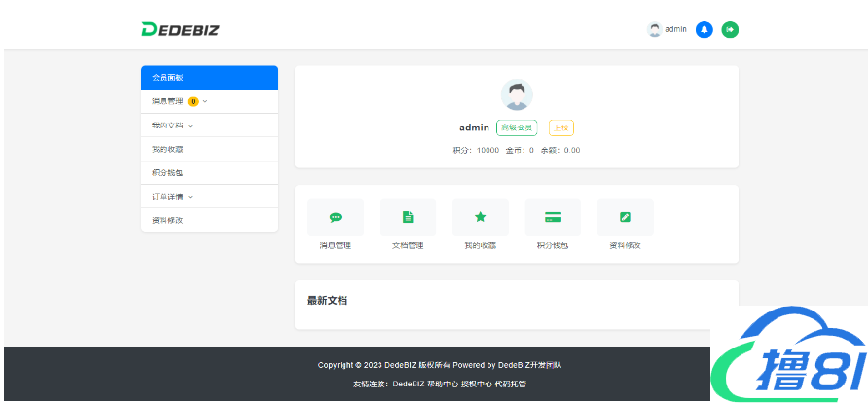The width and height of the screenshot is (868, 403).
Task: Open 积分钱包 credit card shortcut icon
Action: click(553, 217)
